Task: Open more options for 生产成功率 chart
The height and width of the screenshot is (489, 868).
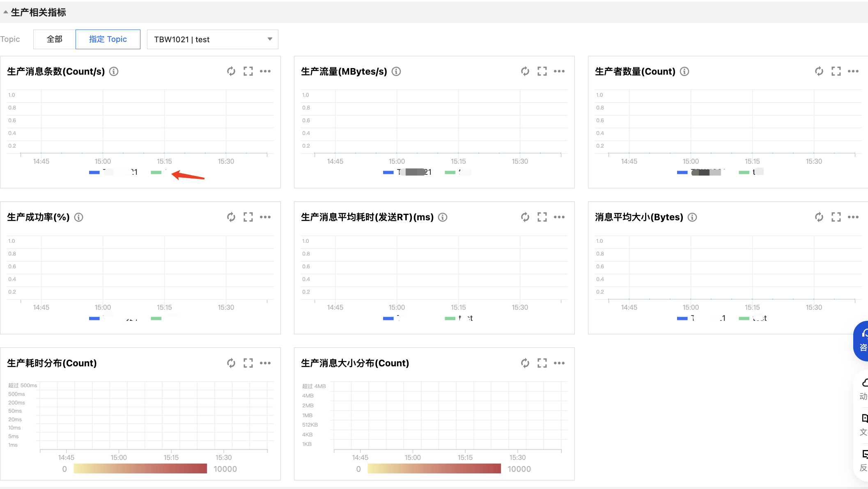Action: [265, 217]
